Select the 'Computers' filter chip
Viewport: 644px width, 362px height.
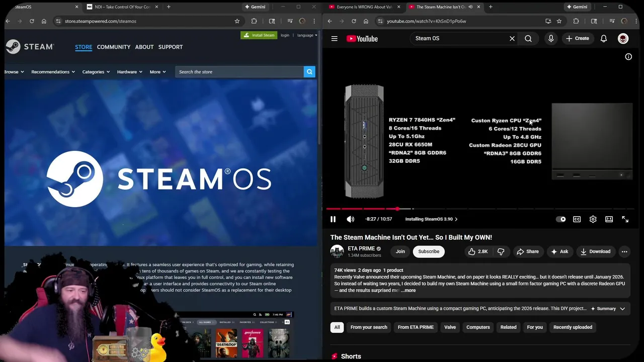[x=478, y=327]
